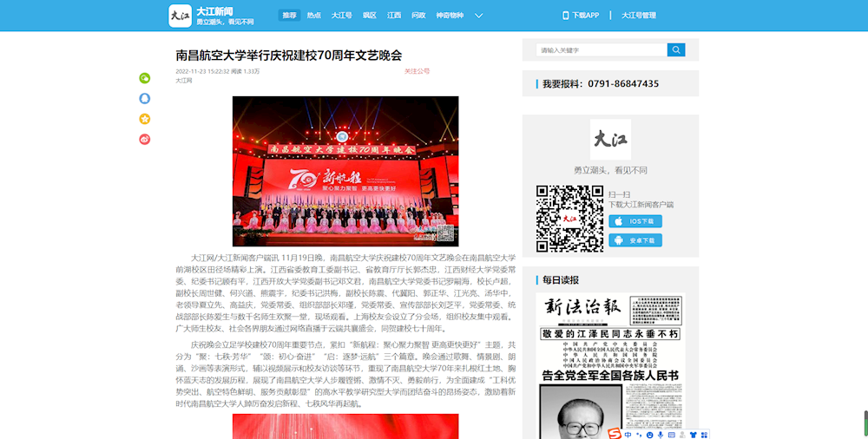Click the blue search magnifier button
The height and width of the screenshot is (439, 868).
(x=676, y=50)
